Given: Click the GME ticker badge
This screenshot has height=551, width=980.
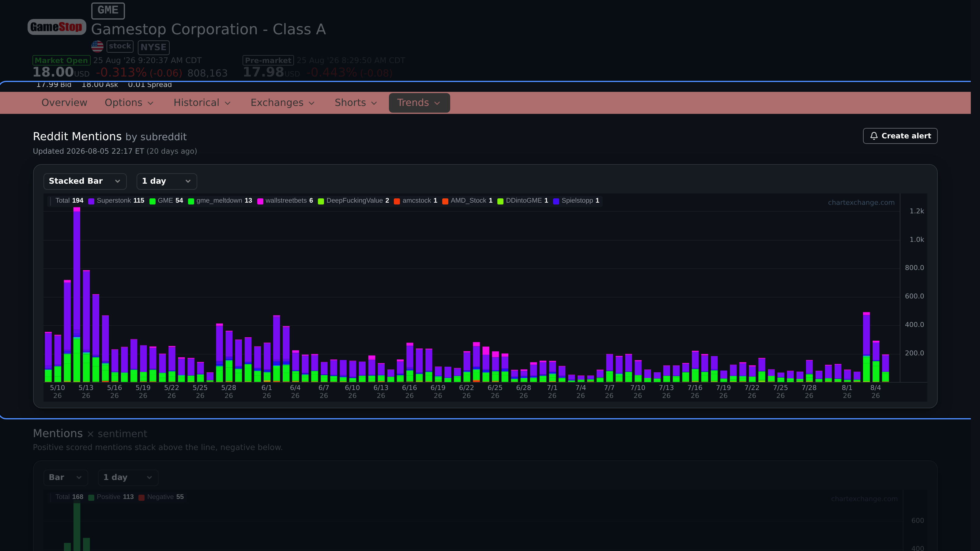Looking at the screenshot, I should [108, 10].
